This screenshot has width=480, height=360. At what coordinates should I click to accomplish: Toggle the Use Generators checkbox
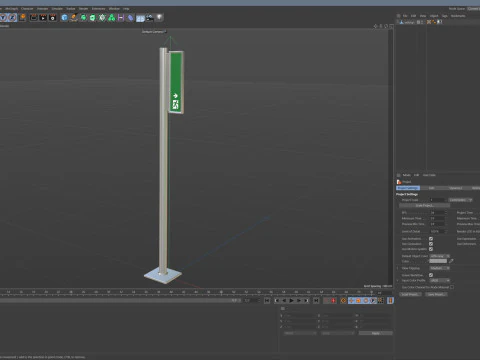point(431,244)
